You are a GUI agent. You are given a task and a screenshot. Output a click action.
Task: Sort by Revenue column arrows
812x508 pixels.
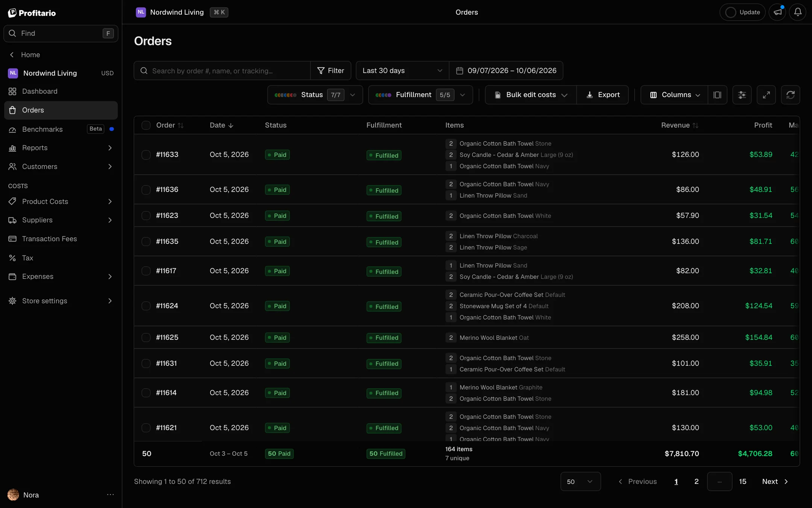coord(695,125)
